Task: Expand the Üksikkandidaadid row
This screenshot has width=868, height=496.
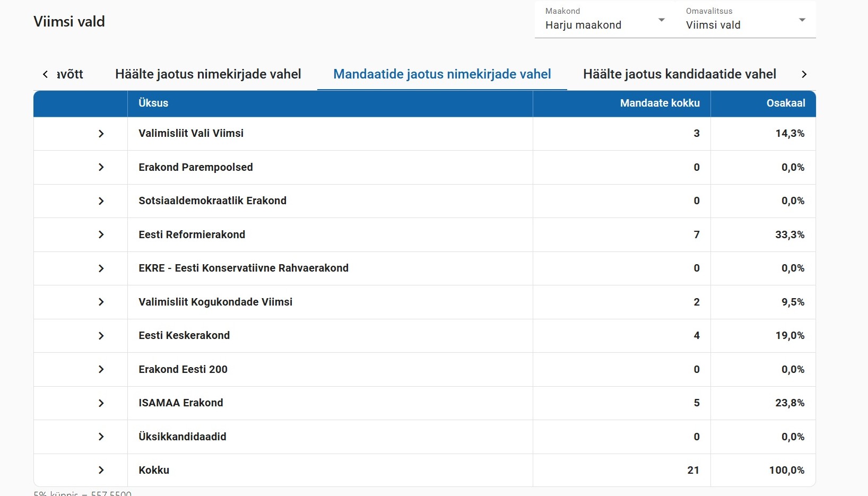Action: coord(101,437)
